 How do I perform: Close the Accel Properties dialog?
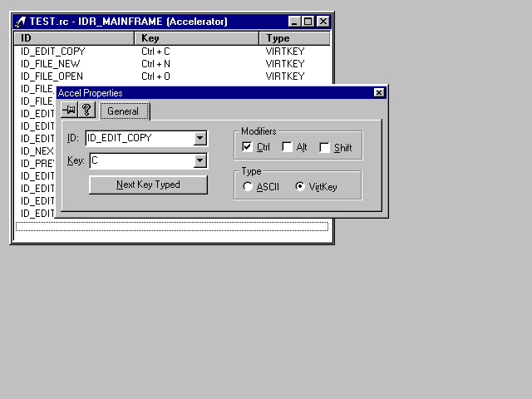point(379,93)
